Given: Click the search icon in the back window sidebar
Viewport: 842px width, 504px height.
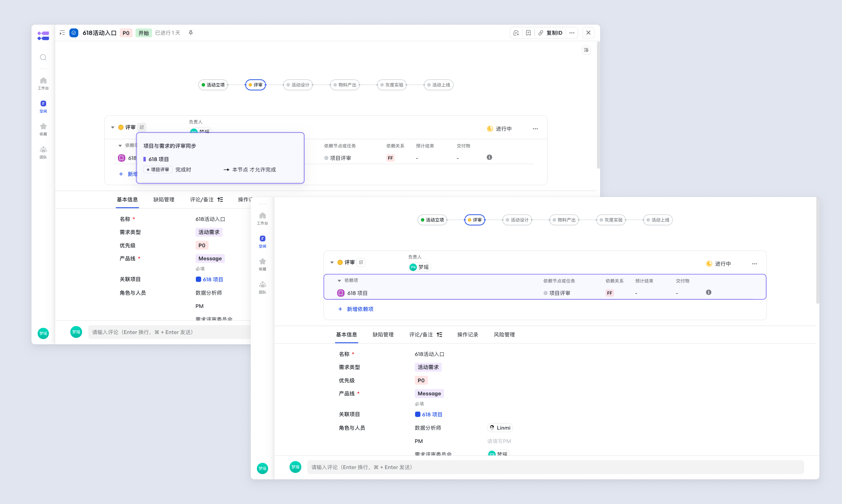Looking at the screenshot, I should click(x=43, y=57).
